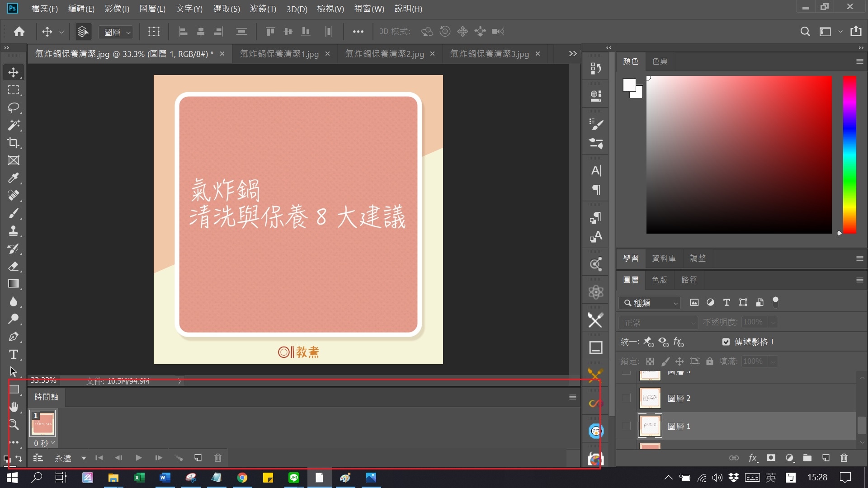
Task: Toggle the 傳遞影格 1 checkbox
Action: (726, 342)
